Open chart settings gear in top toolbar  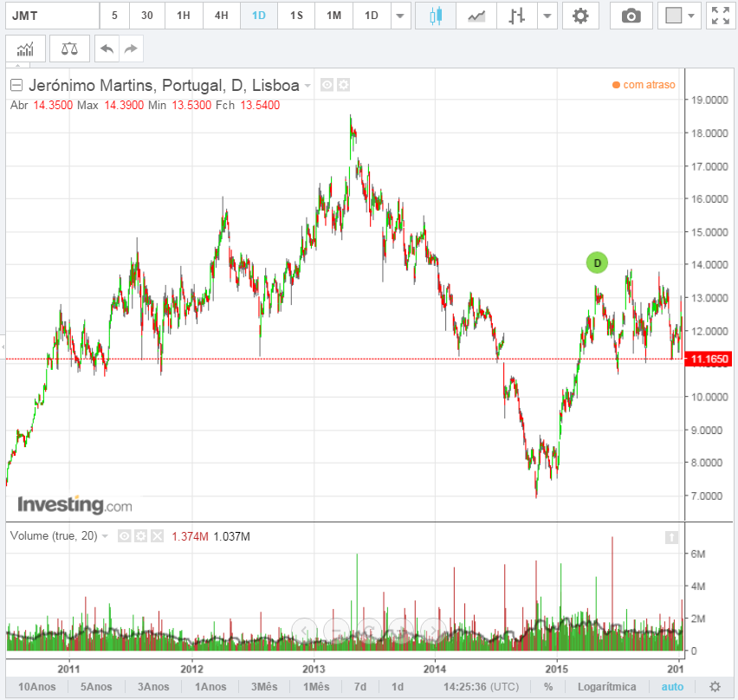[x=580, y=16]
